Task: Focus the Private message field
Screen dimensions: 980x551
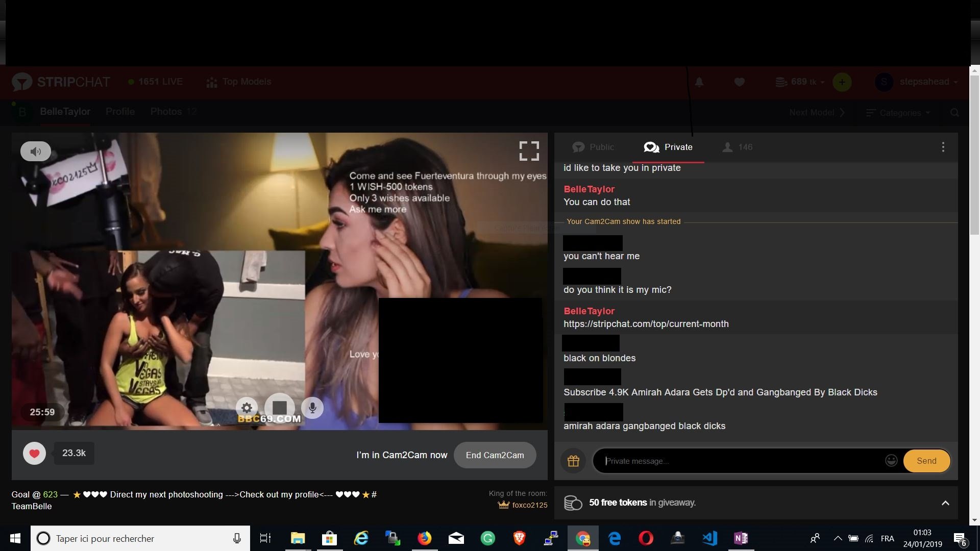Action: pyautogui.click(x=740, y=461)
